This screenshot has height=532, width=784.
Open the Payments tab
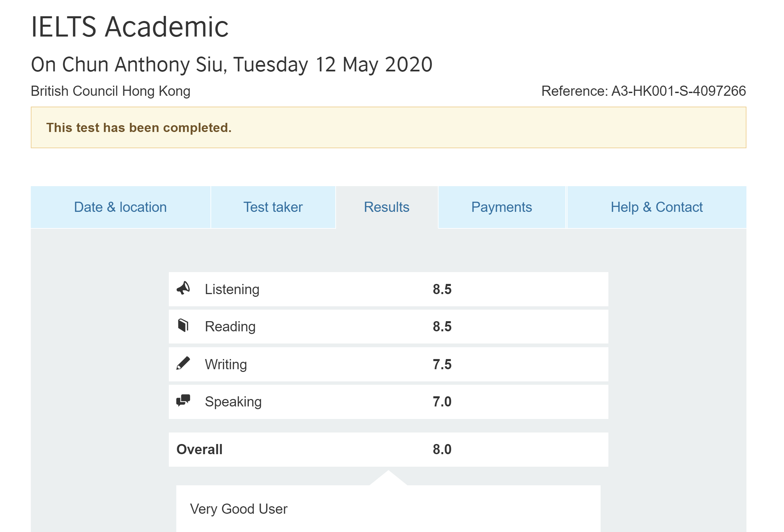coord(501,207)
